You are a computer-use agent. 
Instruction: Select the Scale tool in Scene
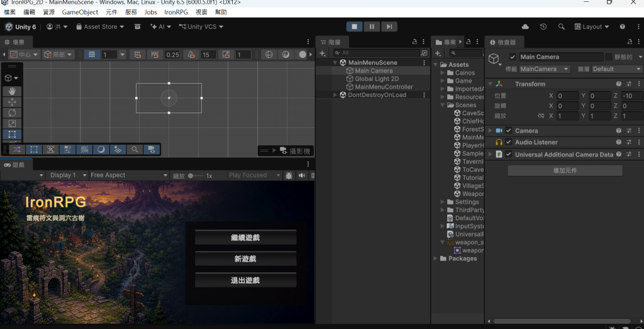pos(12,123)
